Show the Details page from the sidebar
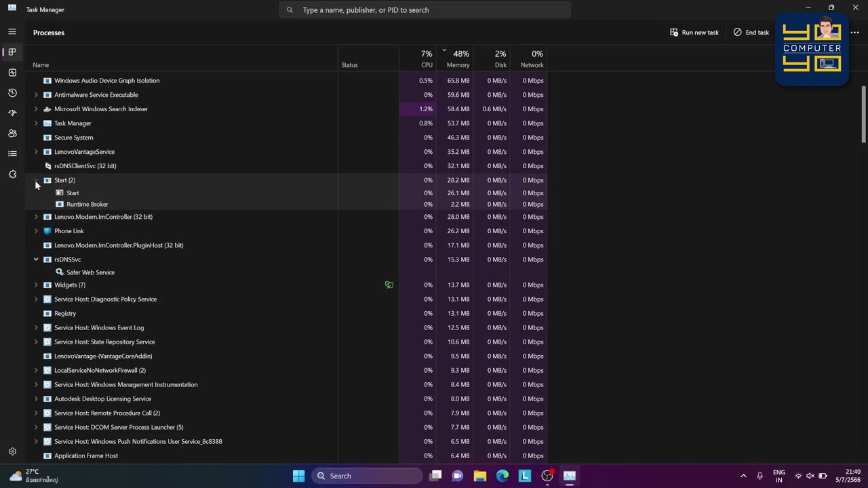868x488 pixels. coord(12,154)
